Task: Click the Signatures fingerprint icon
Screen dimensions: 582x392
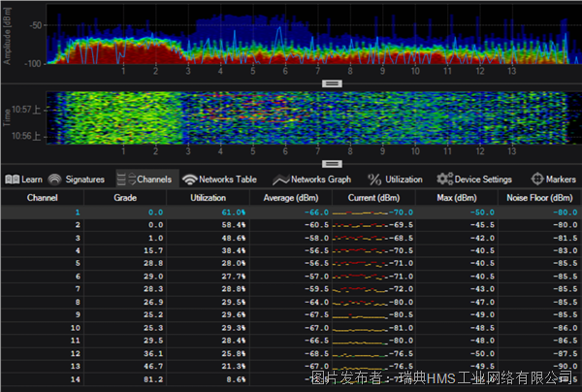Action: tap(55, 180)
